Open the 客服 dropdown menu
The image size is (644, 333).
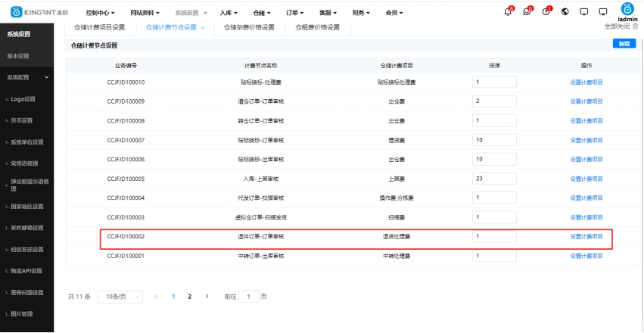[x=328, y=13]
